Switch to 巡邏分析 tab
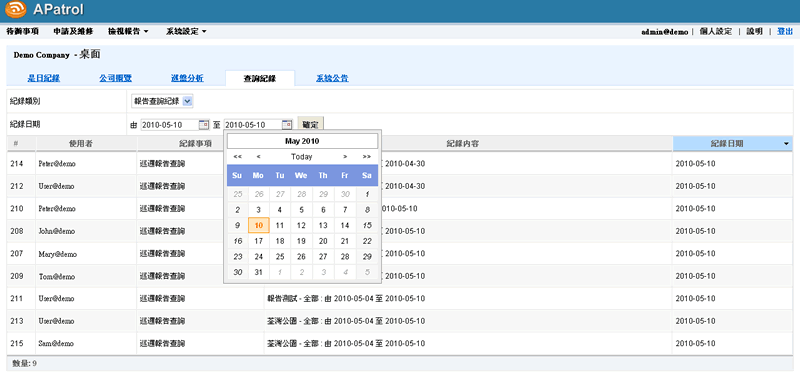The height and width of the screenshot is (375, 800). pos(187,78)
